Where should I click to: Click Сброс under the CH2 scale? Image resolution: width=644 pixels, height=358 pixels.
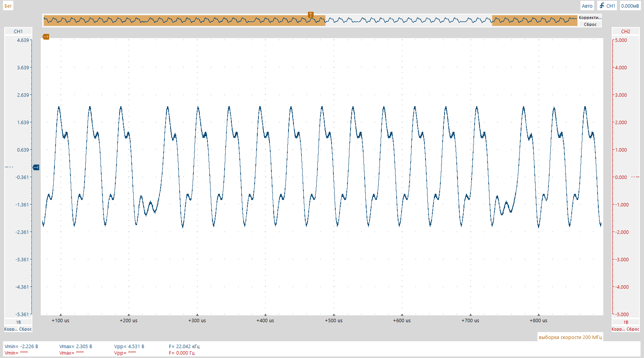633,329
